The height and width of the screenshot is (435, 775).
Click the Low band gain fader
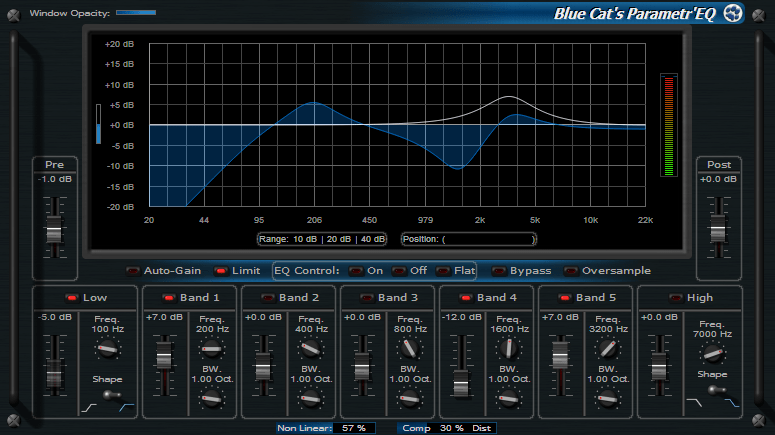point(54,375)
